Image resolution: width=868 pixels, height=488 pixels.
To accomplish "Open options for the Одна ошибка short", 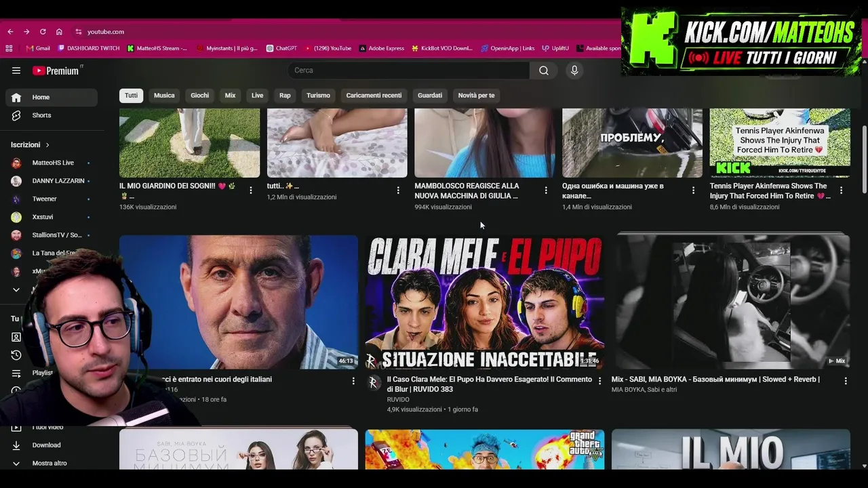I will pyautogui.click(x=693, y=190).
